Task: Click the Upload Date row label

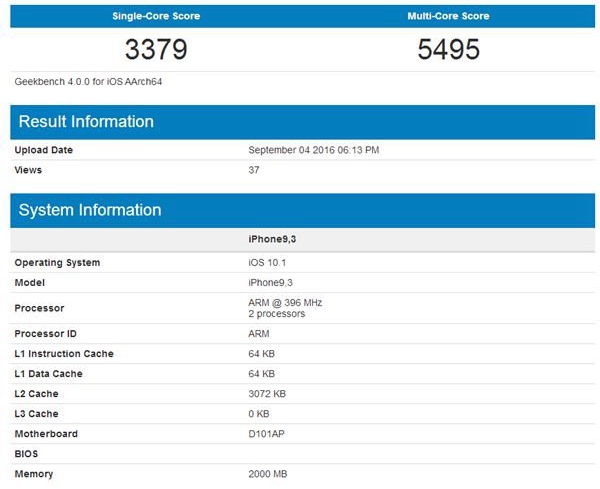Action: click(x=44, y=150)
